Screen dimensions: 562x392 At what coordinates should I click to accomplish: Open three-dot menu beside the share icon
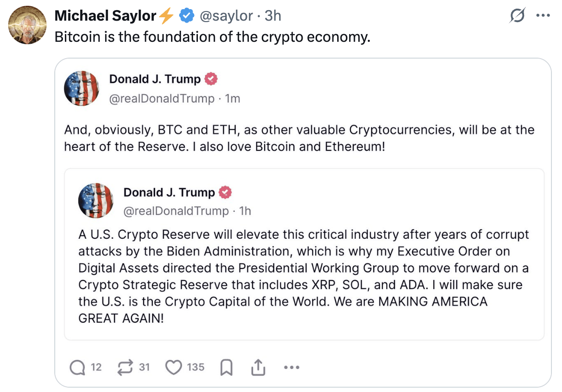[292, 368]
